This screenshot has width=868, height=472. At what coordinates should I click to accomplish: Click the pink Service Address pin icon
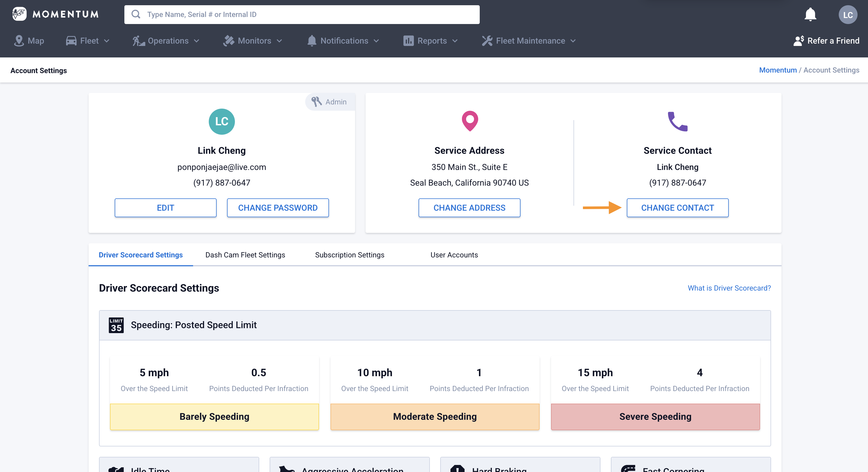pyautogui.click(x=469, y=121)
